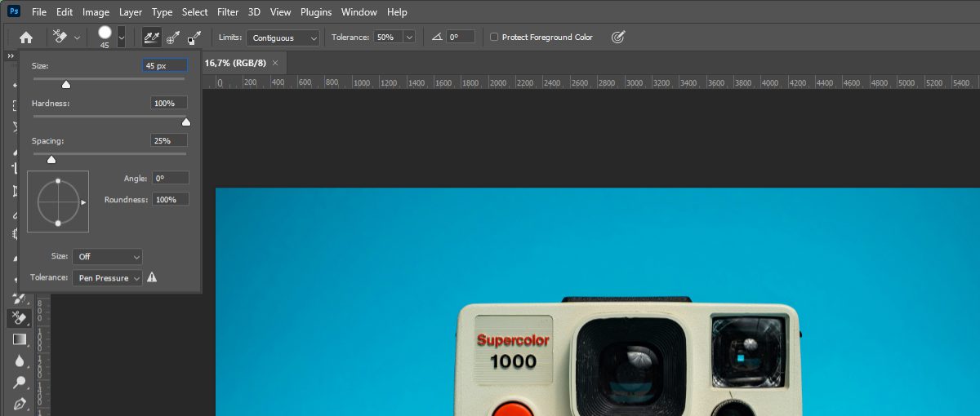Expand the toolbar with double-arrow icon
This screenshot has width=980, height=416.
point(11,55)
